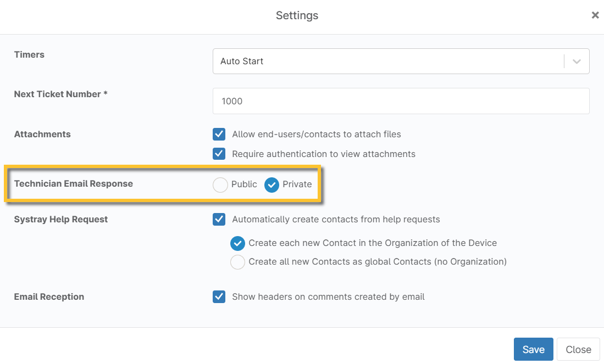Click the Technician Email Response label

click(73, 183)
